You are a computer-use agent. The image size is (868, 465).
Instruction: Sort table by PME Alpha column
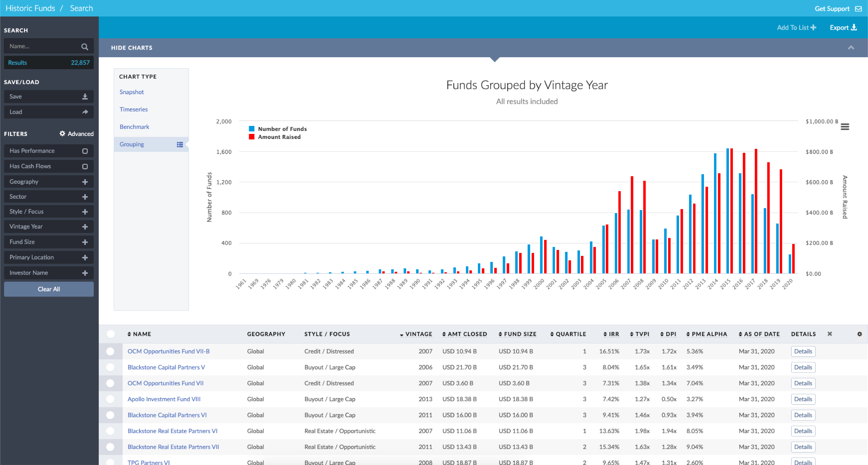(x=707, y=334)
